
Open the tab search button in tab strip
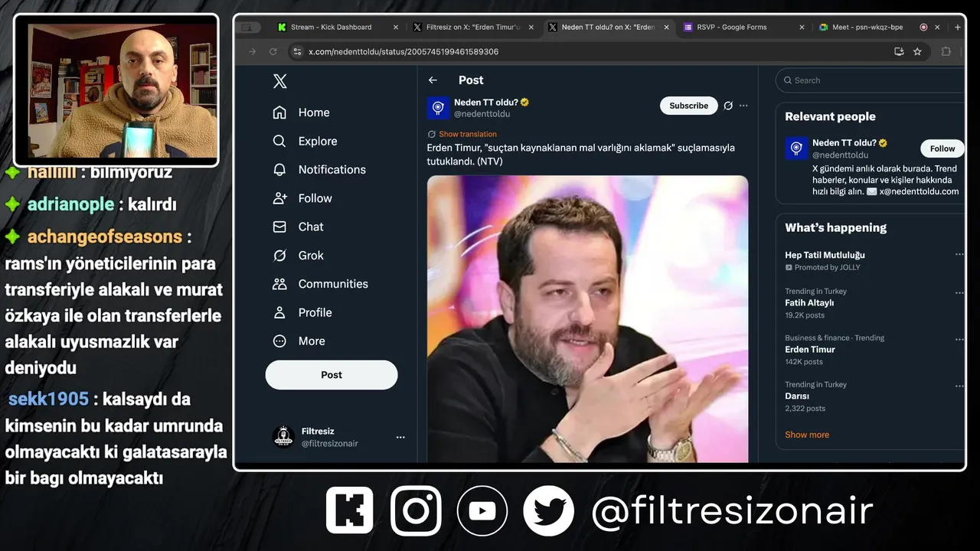pyautogui.click(x=246, y=27)
